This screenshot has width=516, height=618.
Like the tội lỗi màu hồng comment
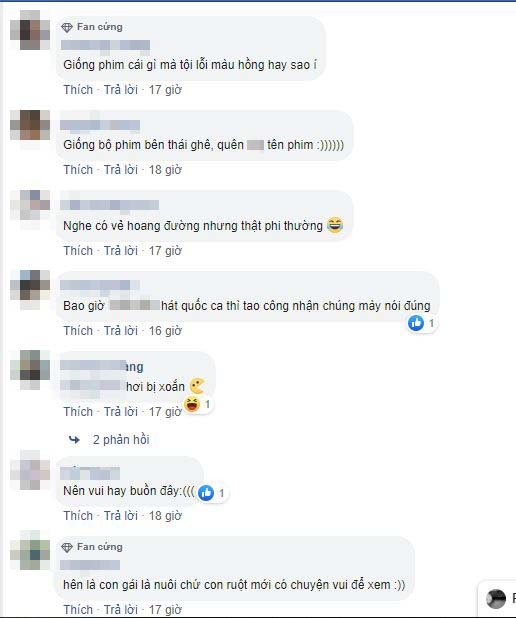click(78, 90)
